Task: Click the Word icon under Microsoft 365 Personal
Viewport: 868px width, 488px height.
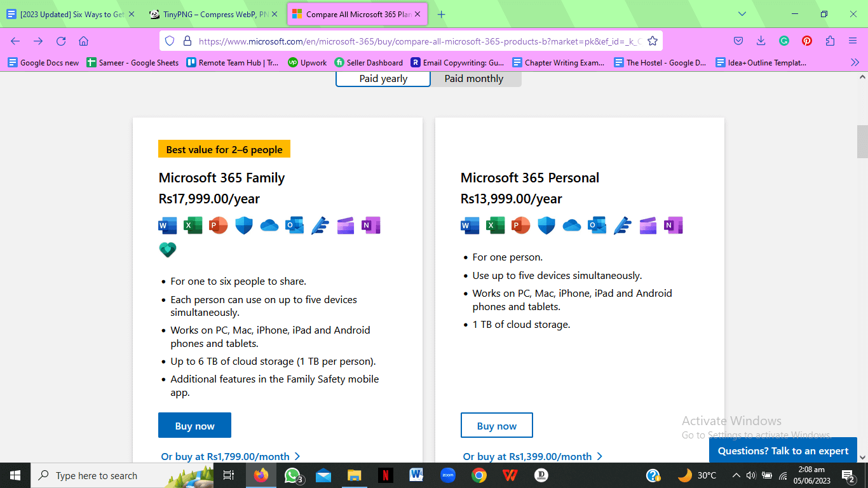Action: coord(470,226)
